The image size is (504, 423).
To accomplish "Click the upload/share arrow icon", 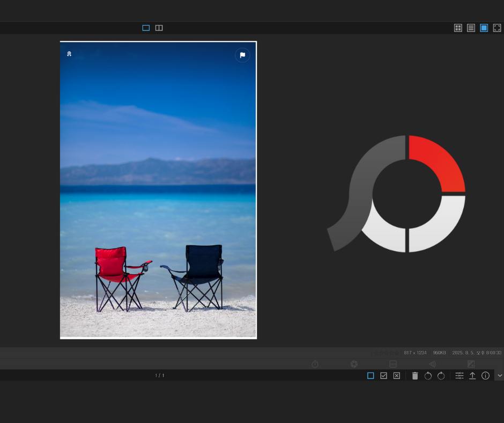I will (472, 376).
